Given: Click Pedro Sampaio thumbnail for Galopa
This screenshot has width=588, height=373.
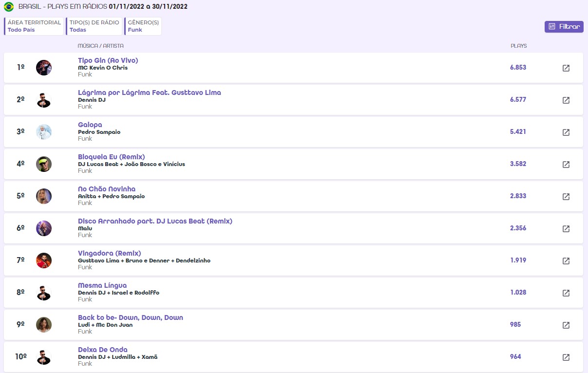Looking at the screenshot, I should coord(44,132).
